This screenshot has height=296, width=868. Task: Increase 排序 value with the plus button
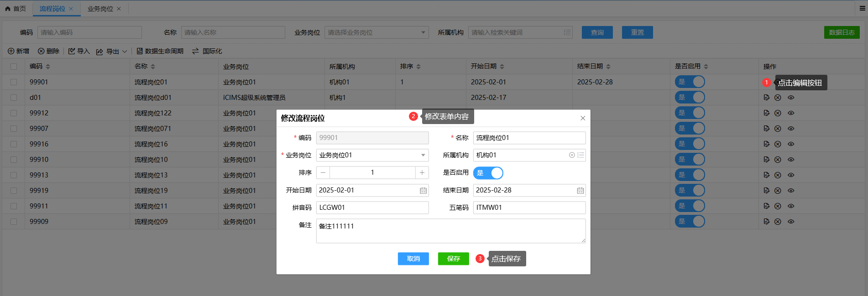point(422,172)
